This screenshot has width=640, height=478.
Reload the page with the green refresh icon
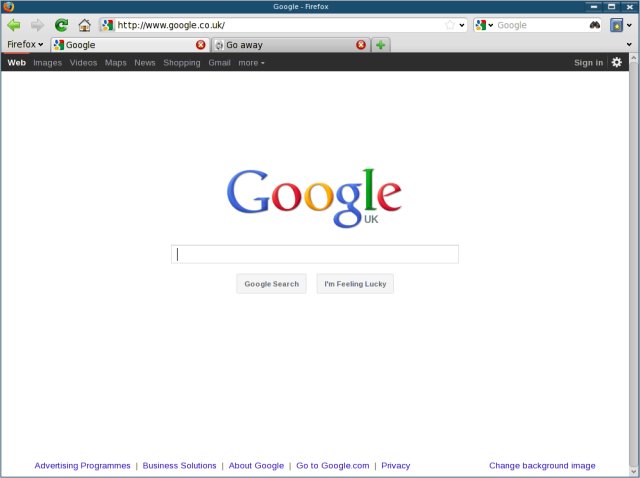61,25
